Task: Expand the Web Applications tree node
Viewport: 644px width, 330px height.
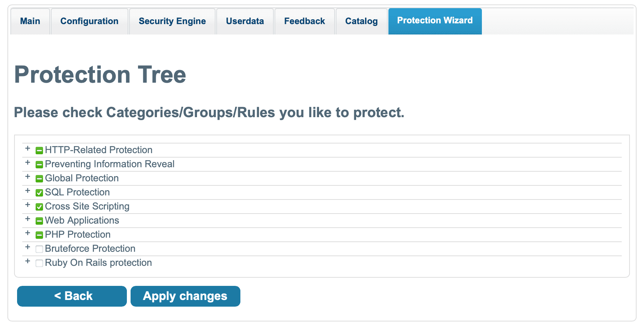Action: pos(27,219)
